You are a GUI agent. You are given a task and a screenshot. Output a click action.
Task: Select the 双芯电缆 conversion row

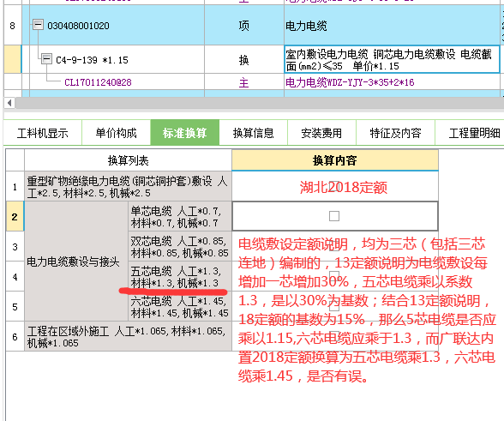click(180, 247)
